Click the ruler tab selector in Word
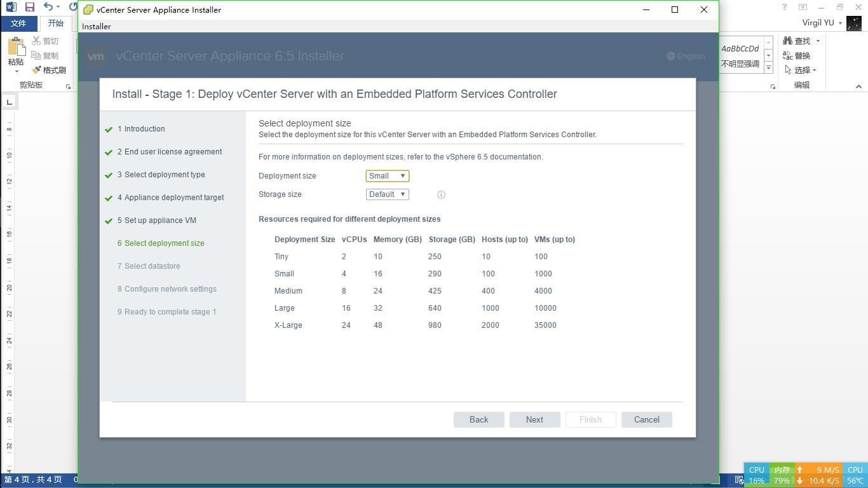This screenshot has width=868, height=488. click(x=9, y=102)
